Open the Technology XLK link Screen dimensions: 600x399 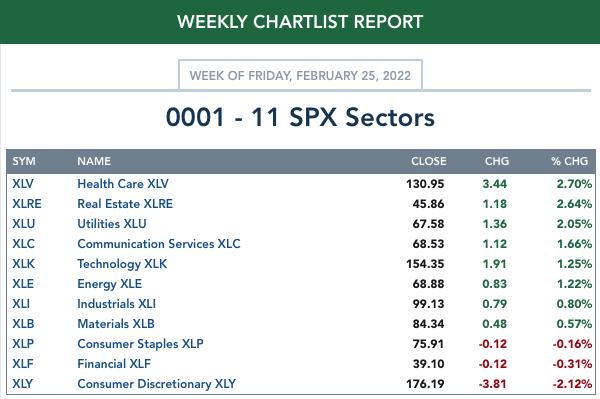click(x=122, y=264)
